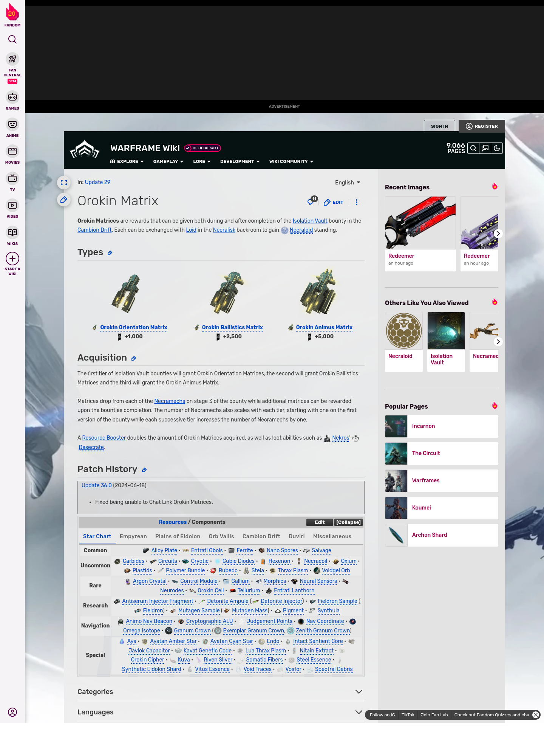Collapse the Resources navbox
The height and width of the screenshot is (756, 544).
(x=348, y=522)
